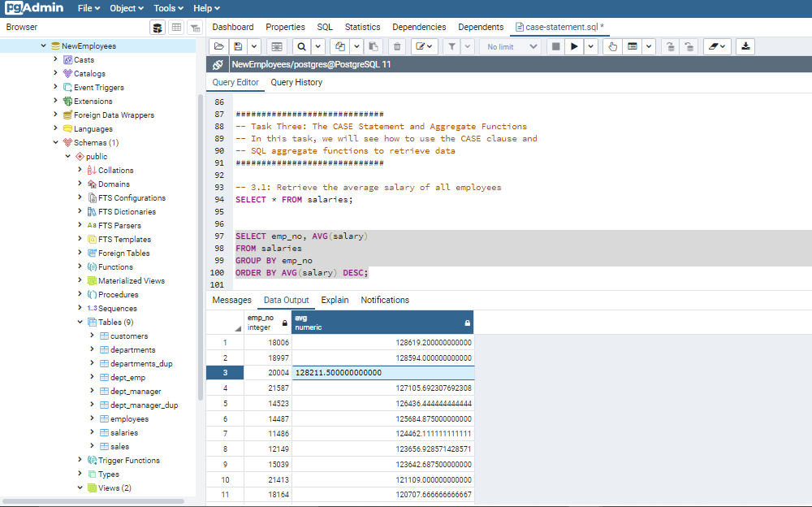This screenshot has width=812, height=507.
Task: Open the No limit rows dropdown
Action: [511, 46]
